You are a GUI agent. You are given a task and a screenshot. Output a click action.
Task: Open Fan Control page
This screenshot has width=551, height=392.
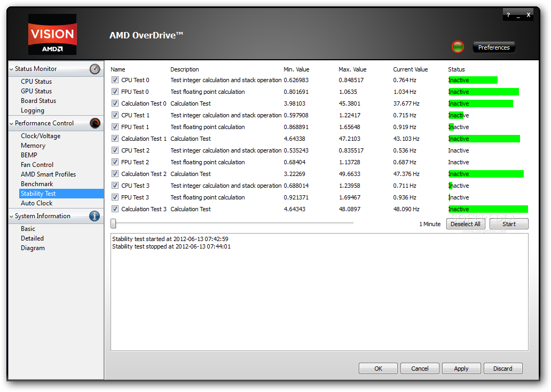pos(37,165)
